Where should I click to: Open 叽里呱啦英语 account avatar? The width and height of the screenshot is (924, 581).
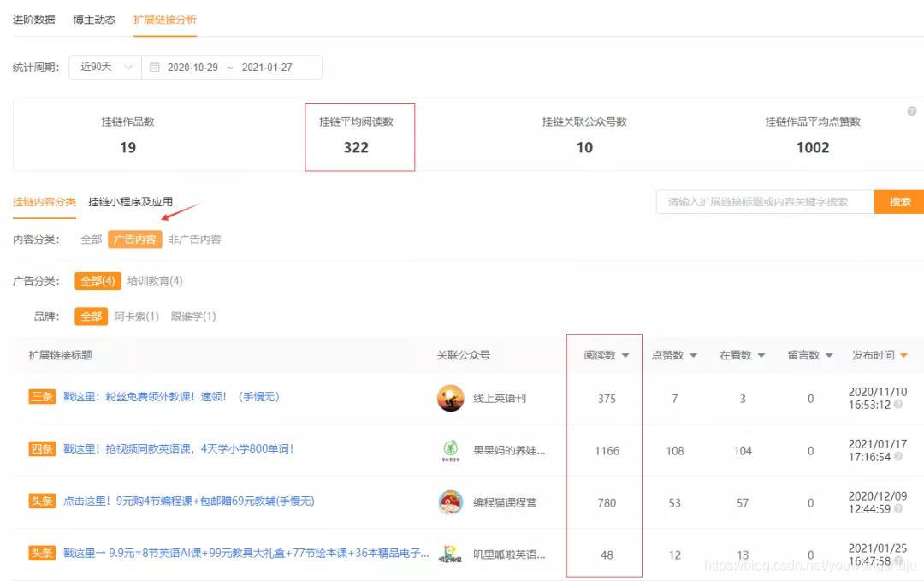[450, 554]
